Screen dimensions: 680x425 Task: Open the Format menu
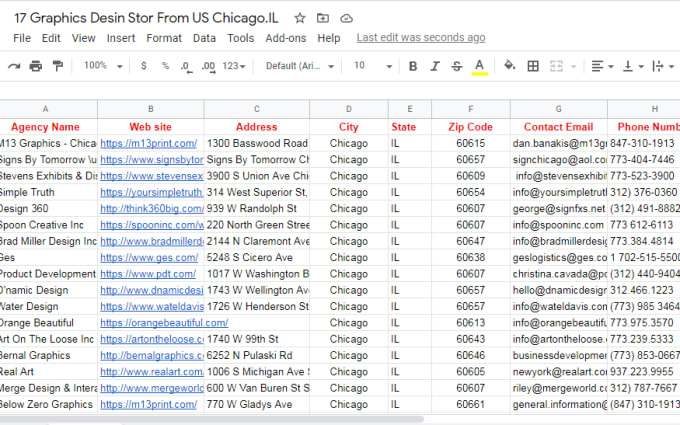164,38
